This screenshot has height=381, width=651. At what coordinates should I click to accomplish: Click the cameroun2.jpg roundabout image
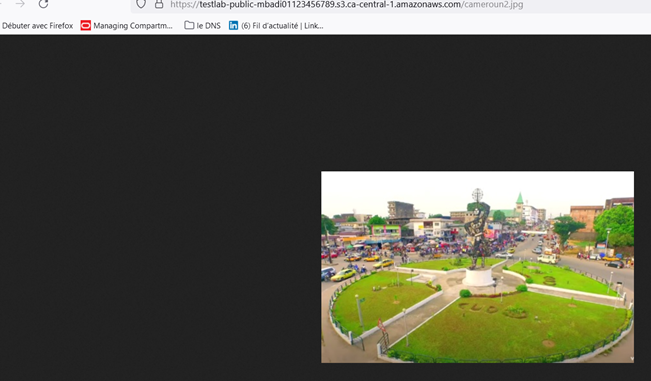(477, 267)
